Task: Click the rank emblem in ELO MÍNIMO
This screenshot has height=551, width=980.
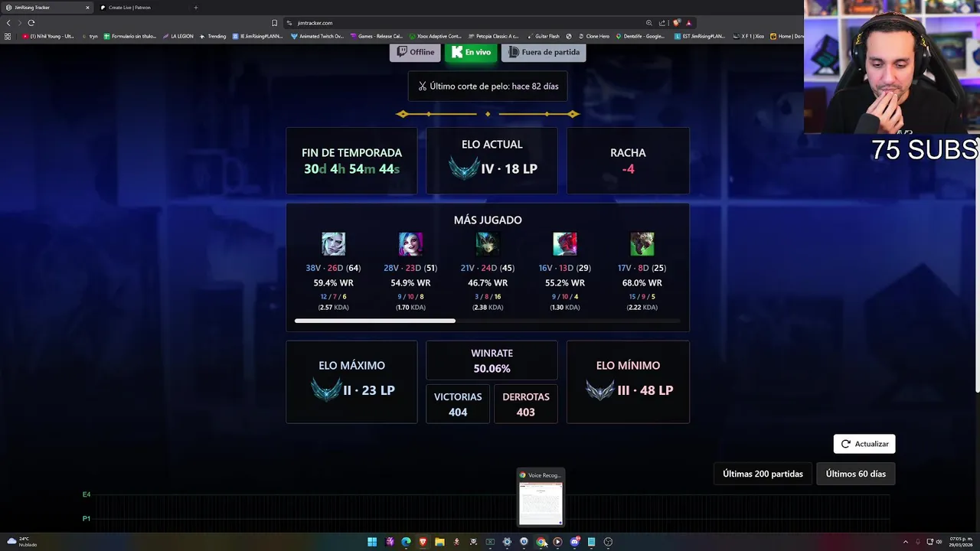Action: coord(600,390)
